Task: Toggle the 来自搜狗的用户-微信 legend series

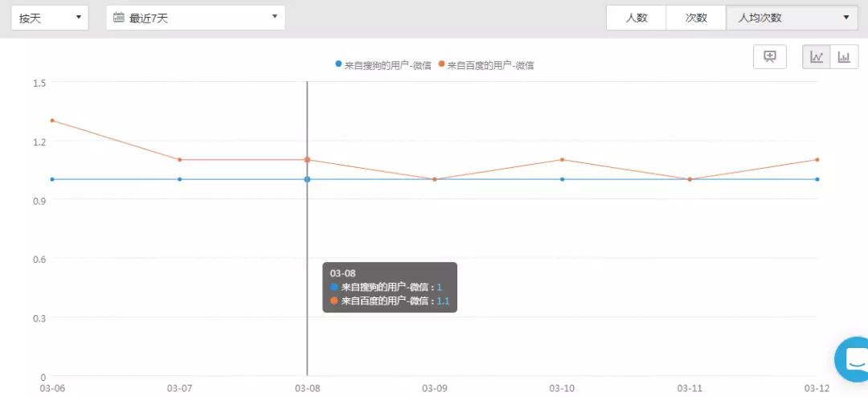Action: (x=383, y=65)
